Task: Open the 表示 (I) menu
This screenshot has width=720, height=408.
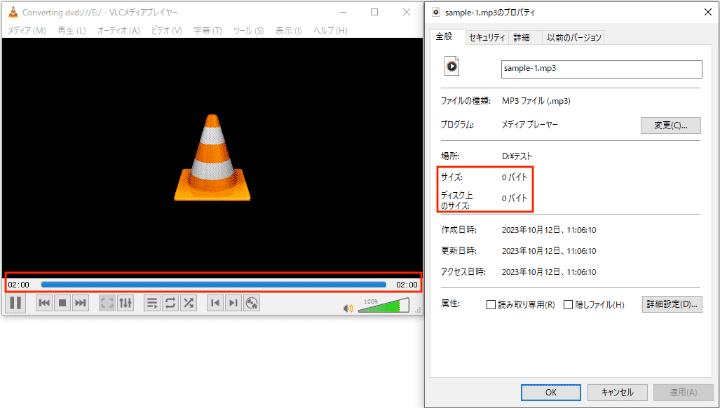Action: pyautogui.click(x=288, y=31)
